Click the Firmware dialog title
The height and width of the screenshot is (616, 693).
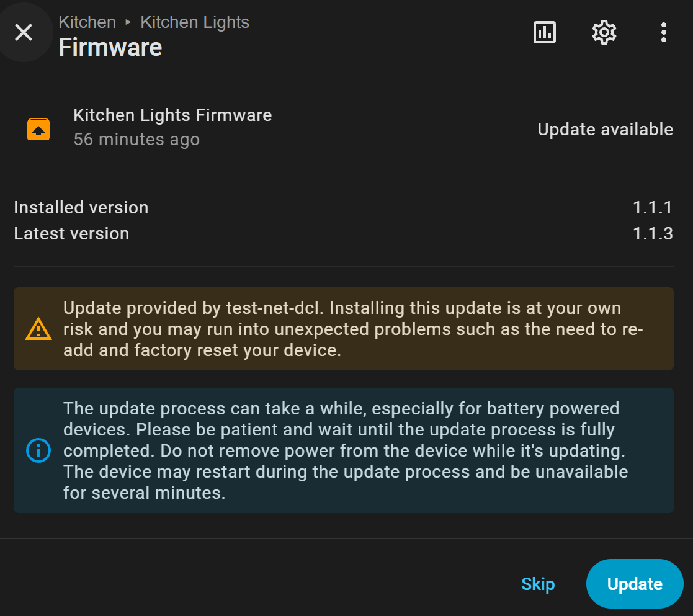110,47
